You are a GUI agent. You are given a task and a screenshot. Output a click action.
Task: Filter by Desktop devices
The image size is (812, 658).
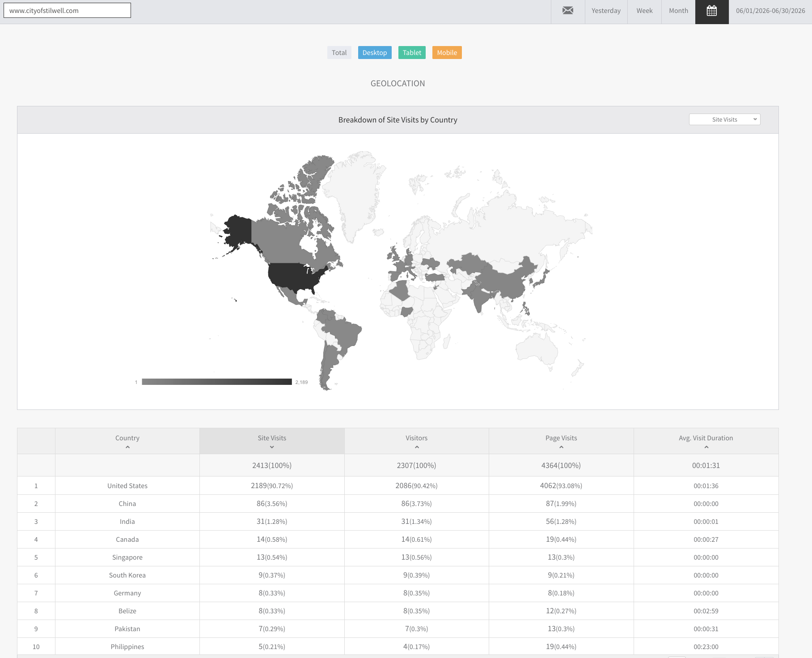tap(375, 53)
